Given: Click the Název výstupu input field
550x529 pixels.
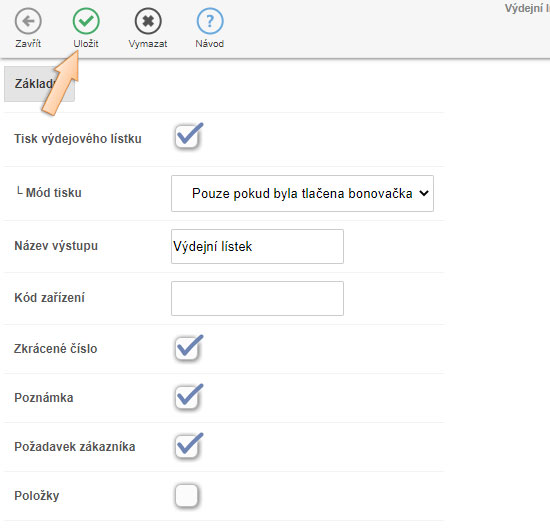Looking at the screenshot, I should point(257,246).
